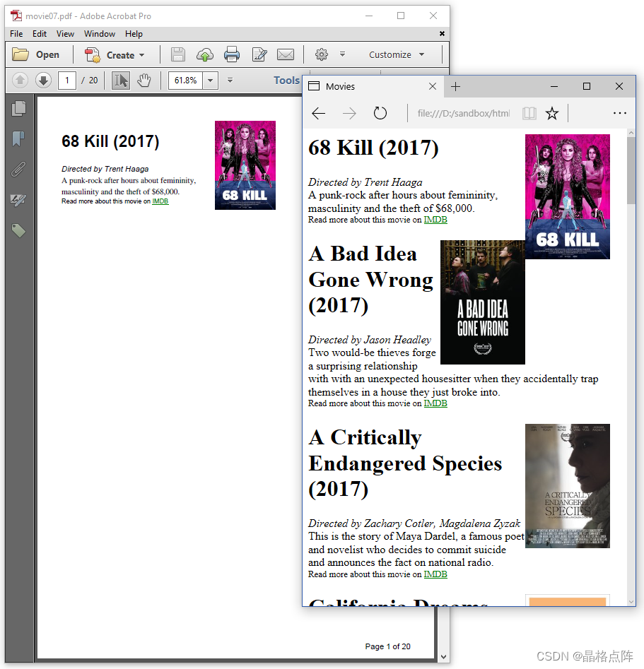Click the edit text note icon

[x=259, y=54]
